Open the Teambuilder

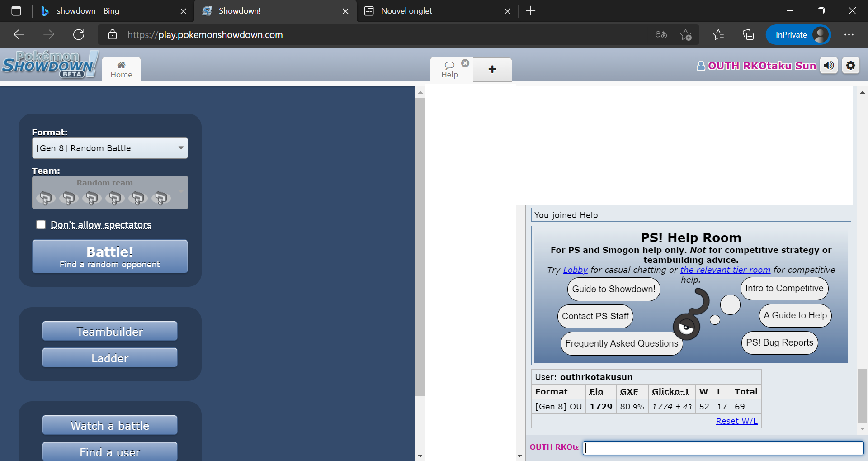[110, 332]
